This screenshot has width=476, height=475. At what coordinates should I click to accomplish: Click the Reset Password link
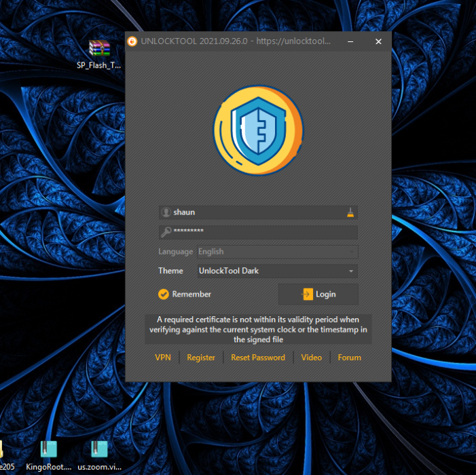tap(258, 358)
